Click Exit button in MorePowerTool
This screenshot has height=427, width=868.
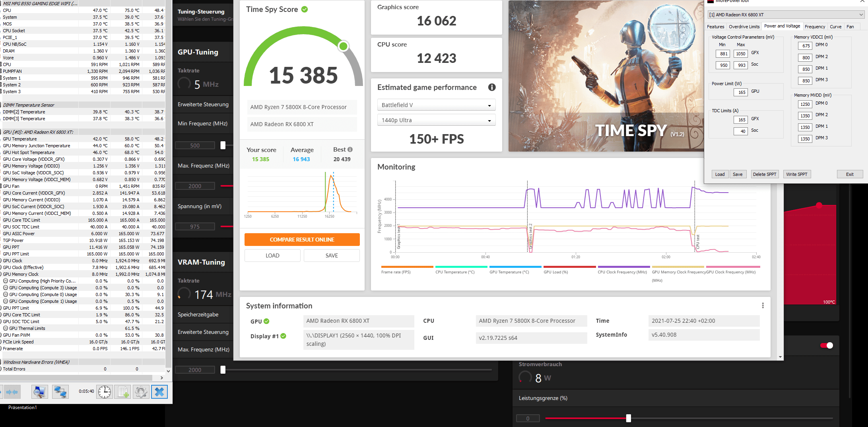850,174
